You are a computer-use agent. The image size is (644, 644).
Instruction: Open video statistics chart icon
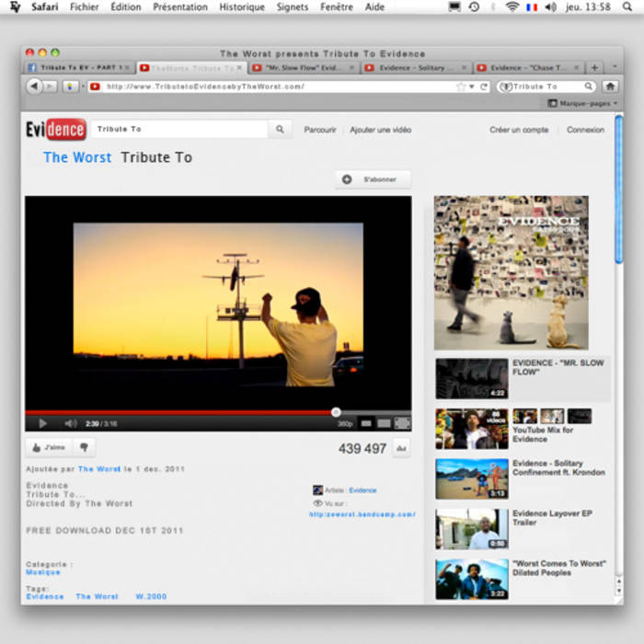point(401,448)
